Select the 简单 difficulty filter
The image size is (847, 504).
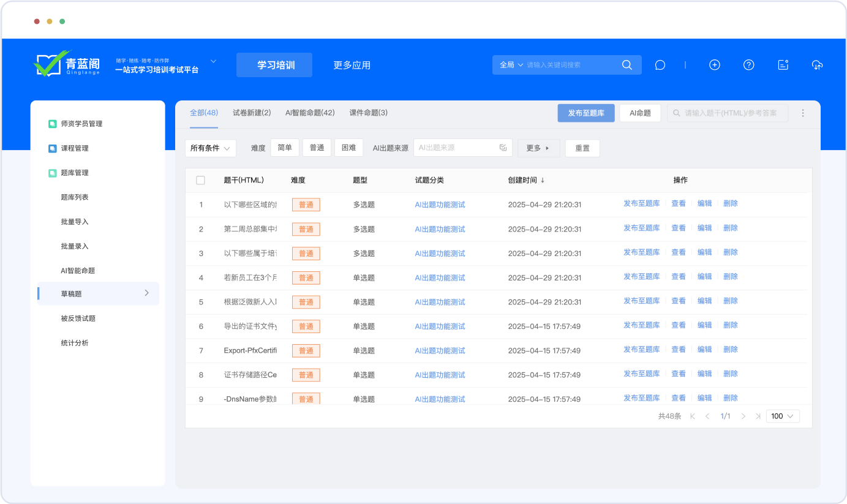(285, 148)
